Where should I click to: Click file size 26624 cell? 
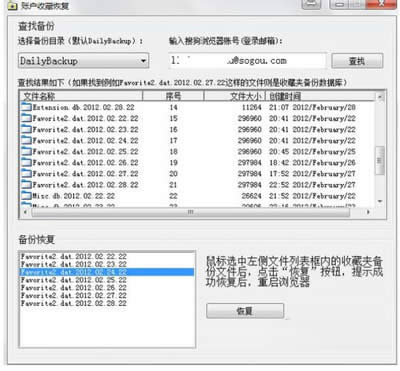coord(251,196)
